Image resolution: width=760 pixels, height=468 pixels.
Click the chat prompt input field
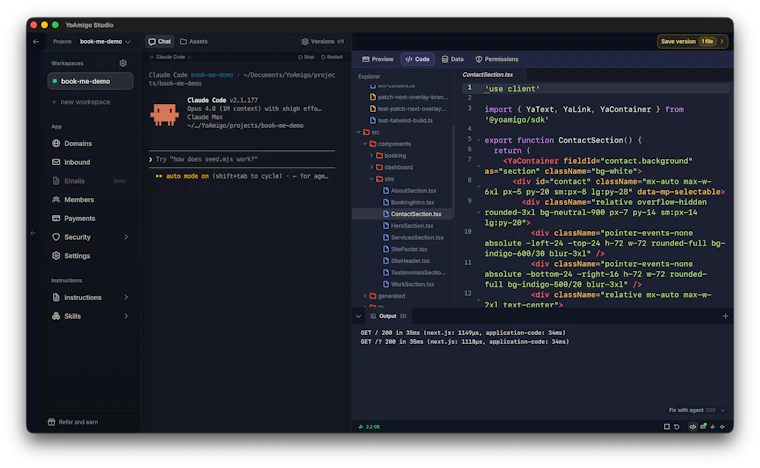tap(242, 159)
